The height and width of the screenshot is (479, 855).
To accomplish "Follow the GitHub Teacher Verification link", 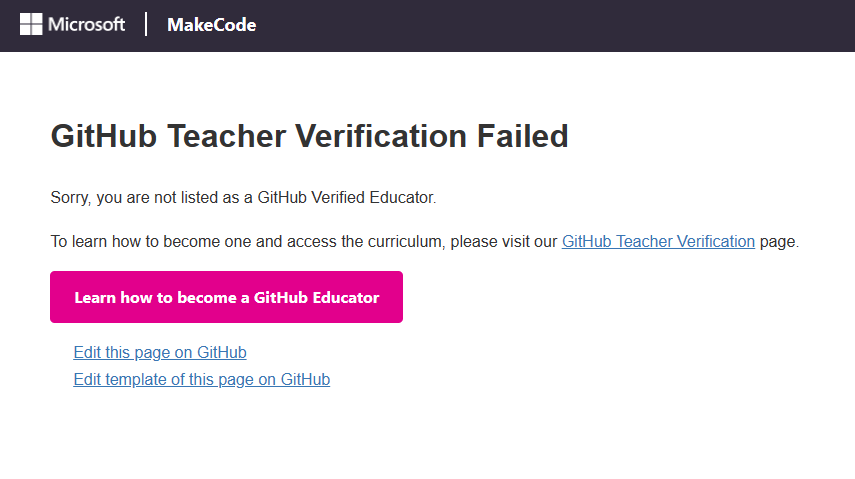I will pos(658,241).
